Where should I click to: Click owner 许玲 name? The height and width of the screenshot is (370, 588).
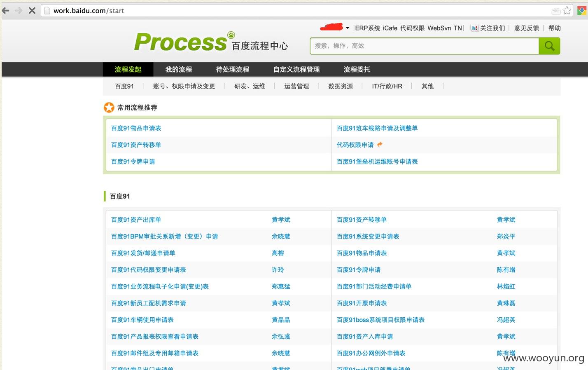[278, 270]
